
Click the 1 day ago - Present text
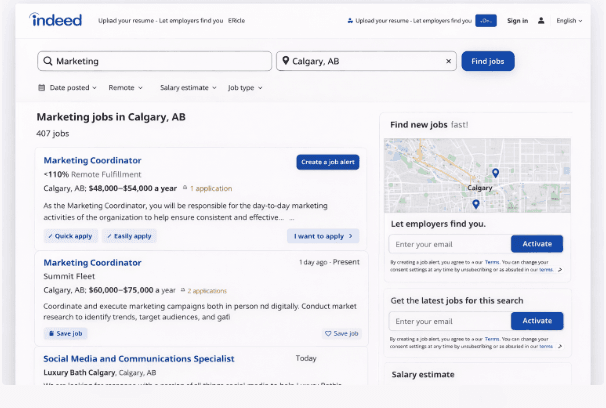tap(329, 262)
